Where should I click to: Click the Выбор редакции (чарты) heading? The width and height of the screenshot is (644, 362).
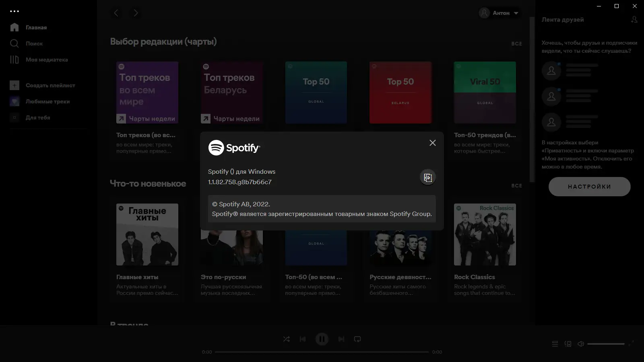click(163, 42)
